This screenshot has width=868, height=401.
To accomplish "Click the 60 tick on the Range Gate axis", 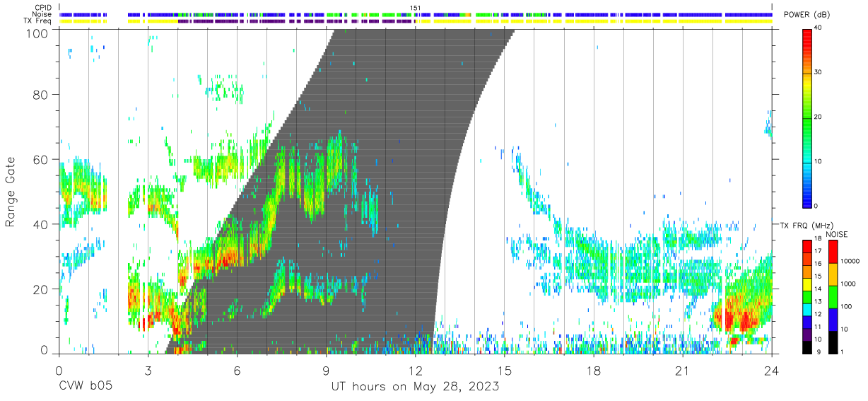I will pyautogui.click(x=40, y=160).
